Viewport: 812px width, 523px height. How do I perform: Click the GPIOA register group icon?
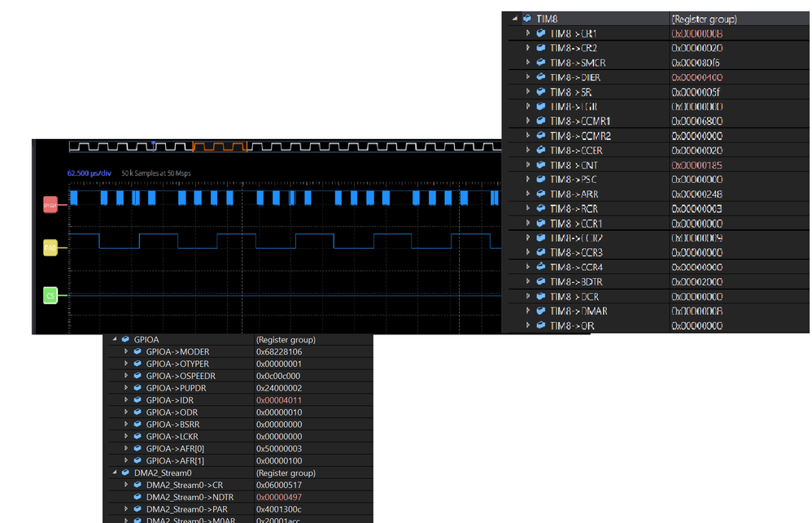point(124,339)
